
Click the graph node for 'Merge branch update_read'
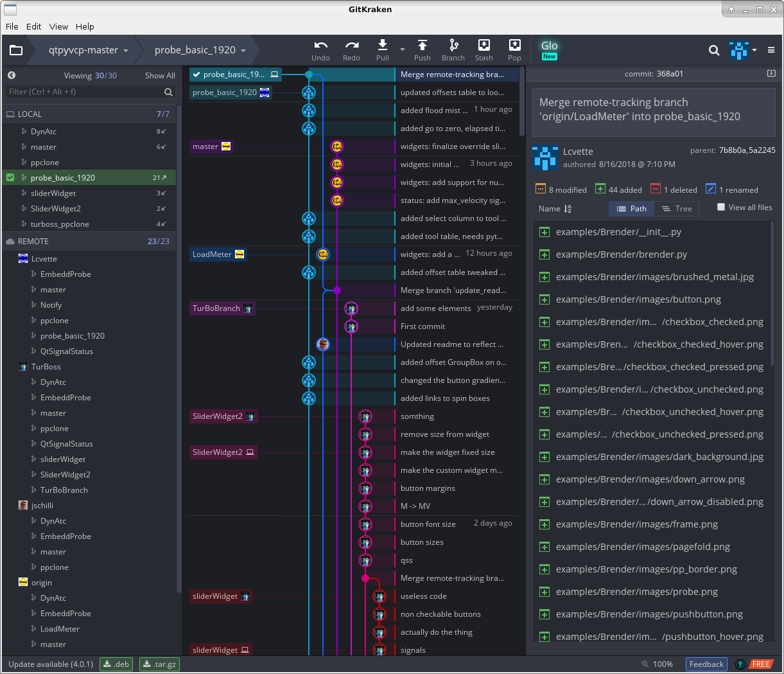[x=337, y=290]
